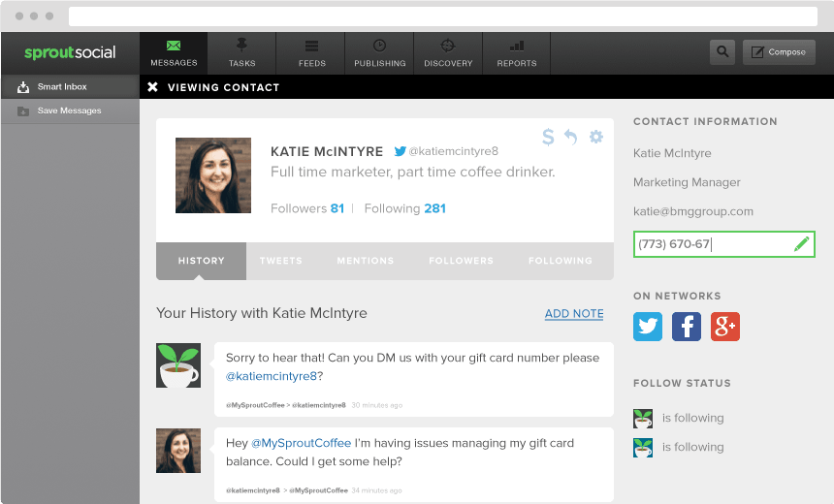Select the Mentions tab
This screenshot has width=834, height=504.
366,261
